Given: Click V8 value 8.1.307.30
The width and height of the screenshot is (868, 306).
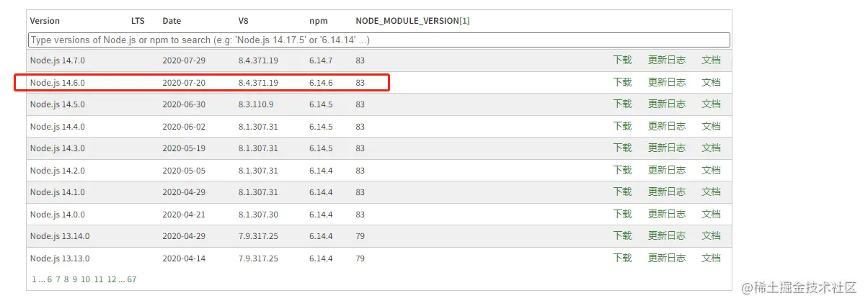Looking at the screenshot, I should click(x=258, y=215).
